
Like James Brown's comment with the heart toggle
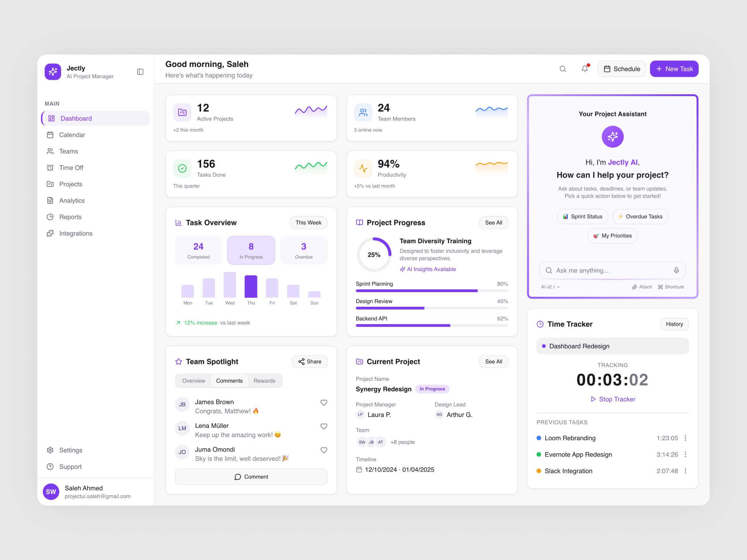tap(323, 403)
